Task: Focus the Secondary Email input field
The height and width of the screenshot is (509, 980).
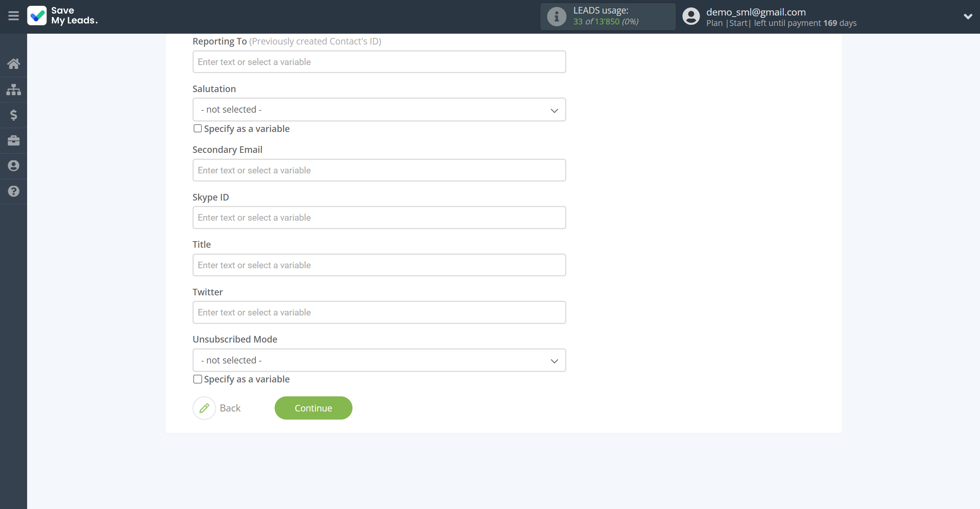Action: click(379, 170)
